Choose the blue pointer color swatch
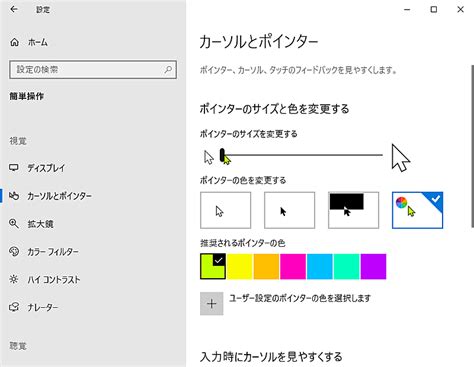This screenshot has height=367, width=474. (x=320, y=266)
